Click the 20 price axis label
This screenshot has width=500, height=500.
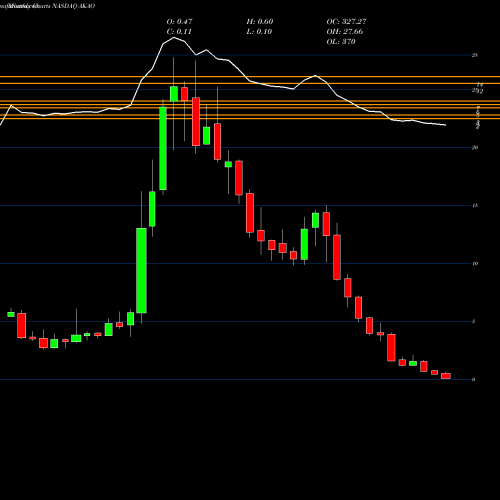point(475,148)
